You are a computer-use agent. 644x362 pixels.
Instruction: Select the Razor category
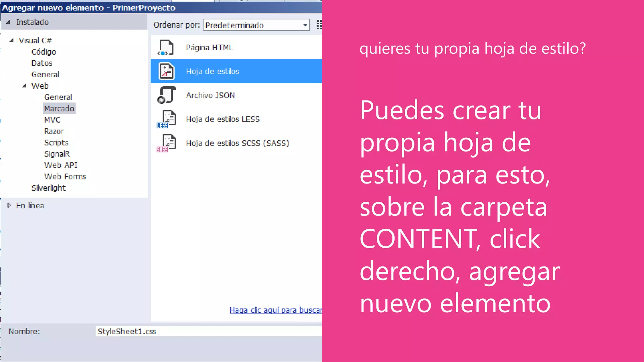click(54, 131)
